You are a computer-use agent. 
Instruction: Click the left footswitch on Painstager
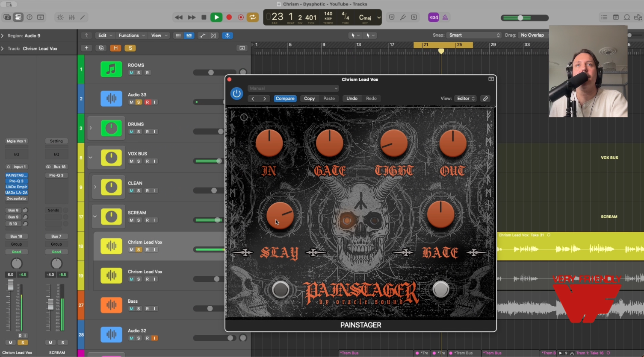click(x=281, y=290)
